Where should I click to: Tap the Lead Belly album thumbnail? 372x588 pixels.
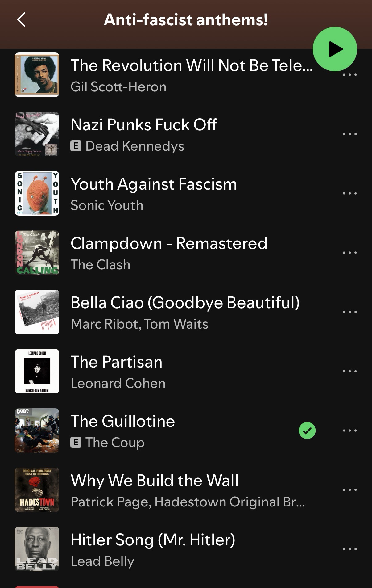[37, 549]
